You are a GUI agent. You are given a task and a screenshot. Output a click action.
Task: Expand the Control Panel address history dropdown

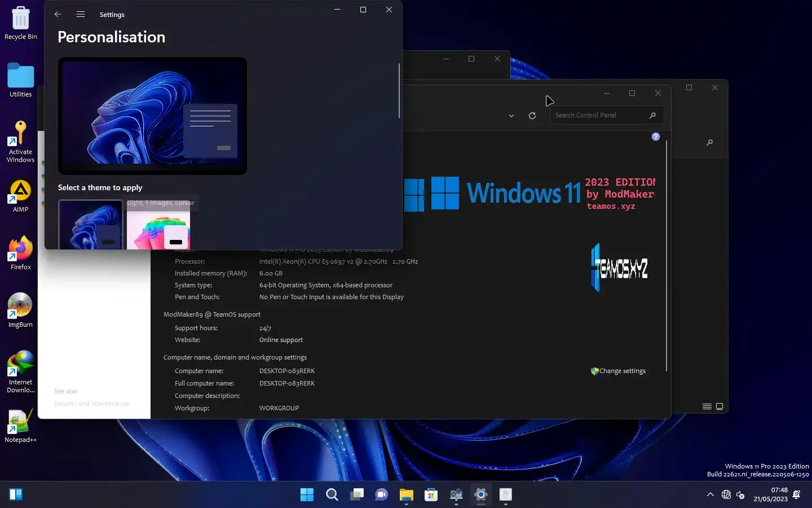511,116
